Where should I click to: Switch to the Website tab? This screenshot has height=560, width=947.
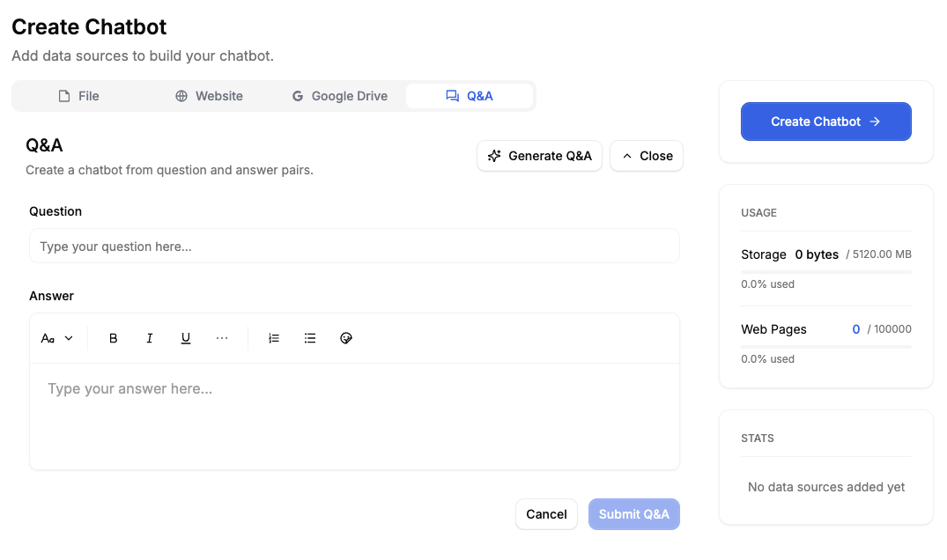[209, 95]
